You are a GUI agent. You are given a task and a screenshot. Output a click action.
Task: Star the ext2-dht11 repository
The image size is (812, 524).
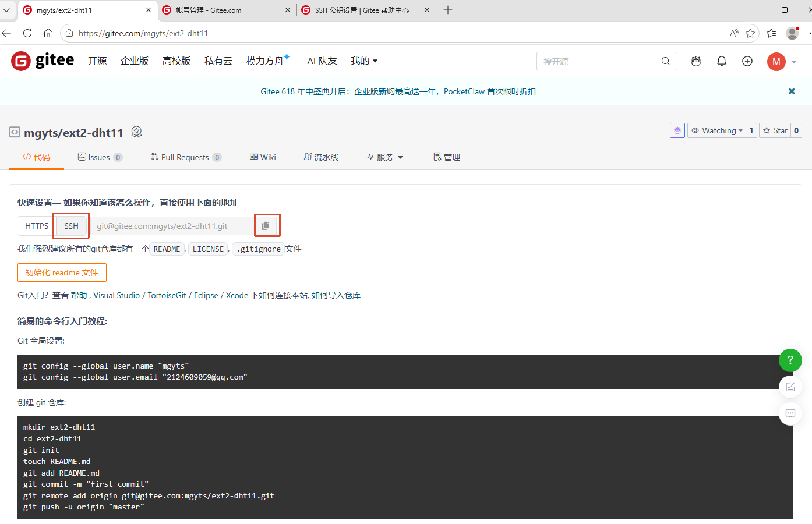[775, 130]
